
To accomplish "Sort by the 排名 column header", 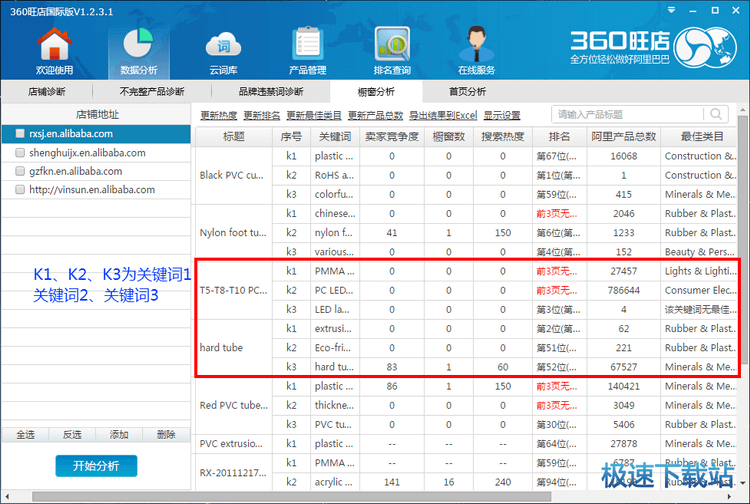I will point(559,137).
